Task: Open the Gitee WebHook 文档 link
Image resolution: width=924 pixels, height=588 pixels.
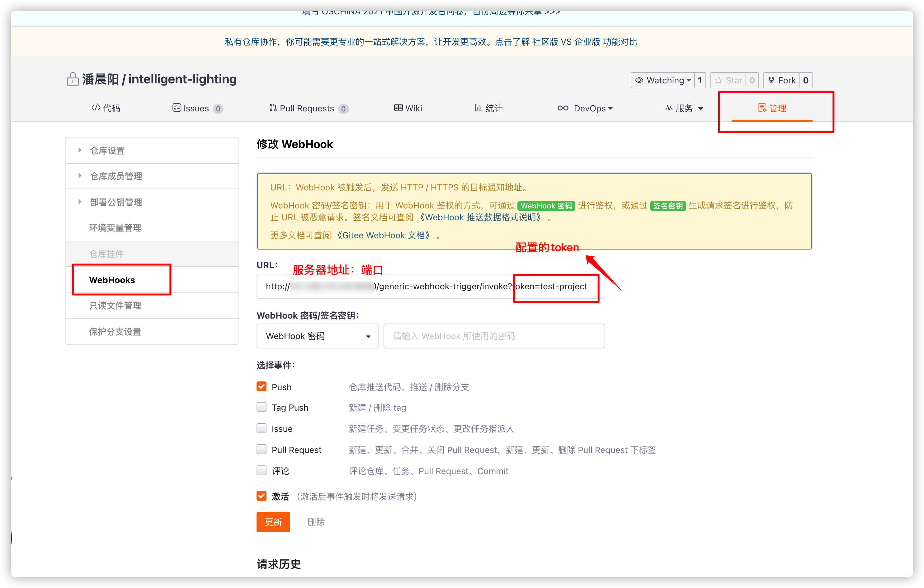Action: point(384,235)
